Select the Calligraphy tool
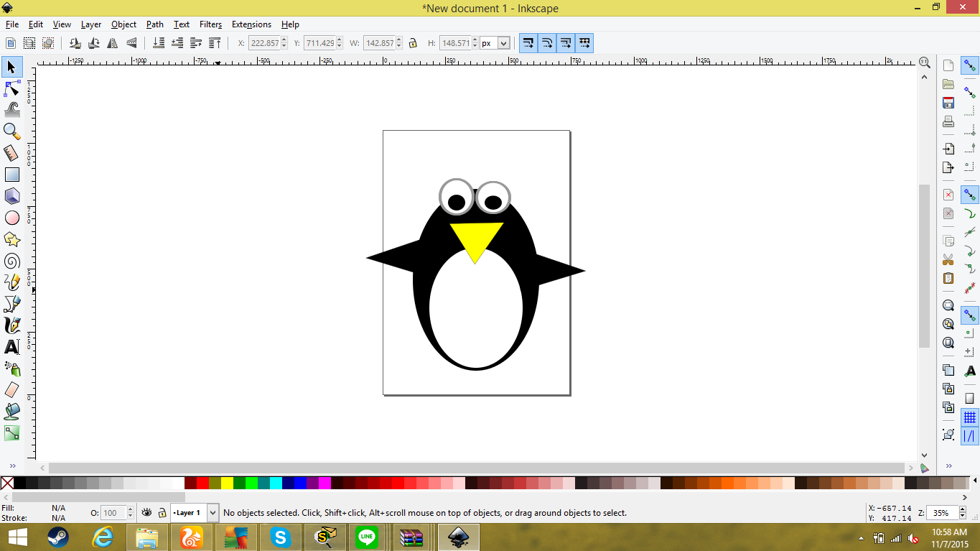Screen dimensions: 980x551 click(x=12, y=325)
